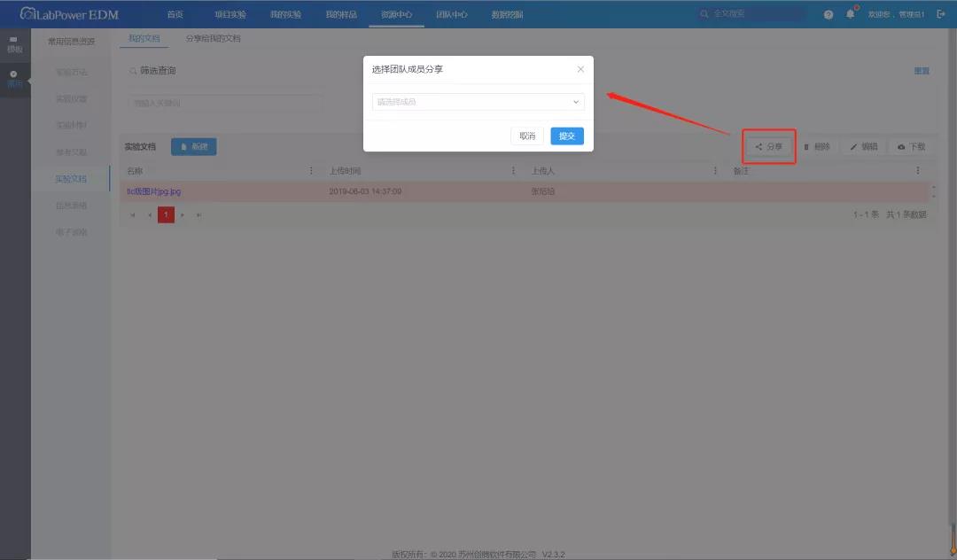Open 名称 column options menu
The image size is (957, 560).
tap(311, 171)
